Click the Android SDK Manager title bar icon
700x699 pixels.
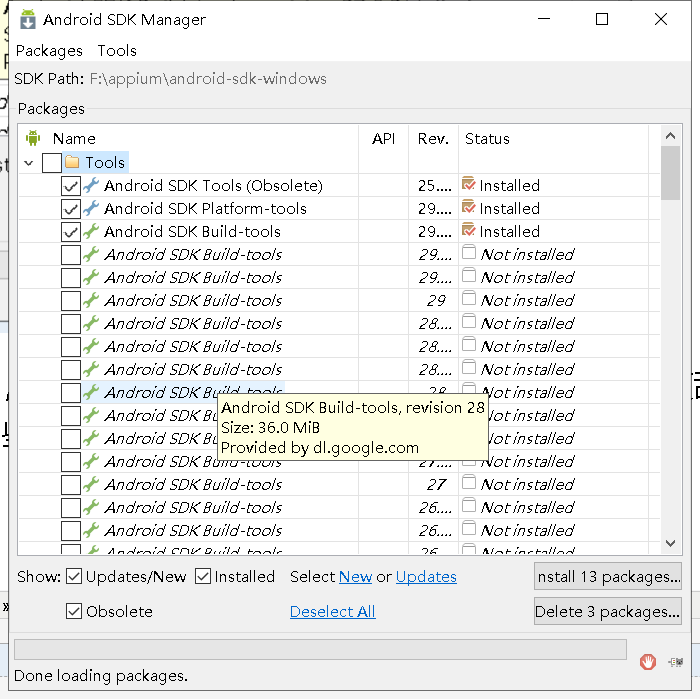pyautogui.click(x=28, y=19)
